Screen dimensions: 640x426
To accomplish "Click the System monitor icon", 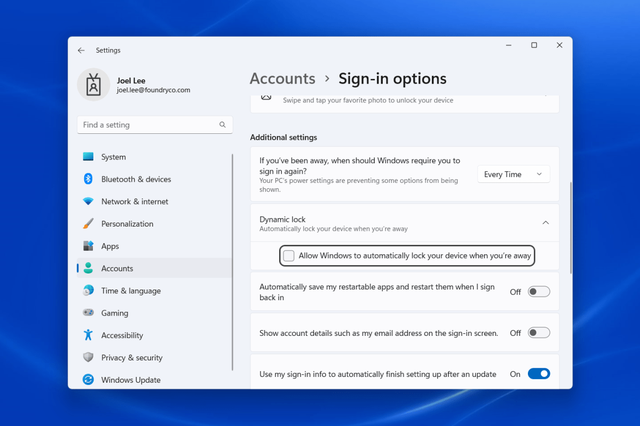I will click(88, 157).
